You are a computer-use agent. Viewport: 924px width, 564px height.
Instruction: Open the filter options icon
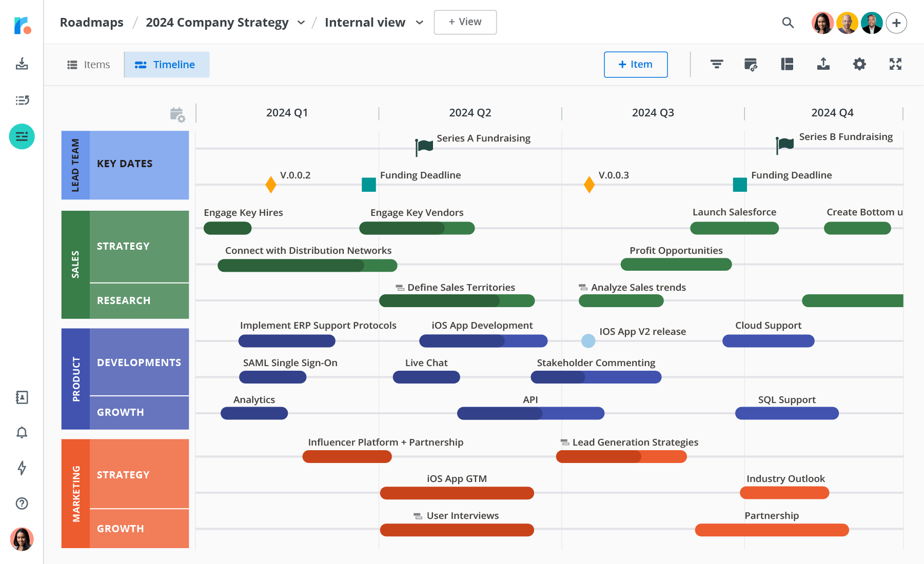click(x=717, y=64)
